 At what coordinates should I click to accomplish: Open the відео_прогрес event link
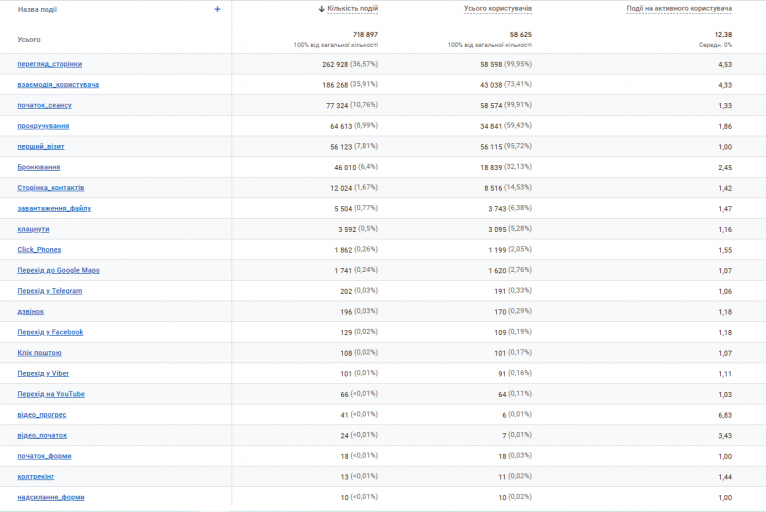tap(42, 415)
